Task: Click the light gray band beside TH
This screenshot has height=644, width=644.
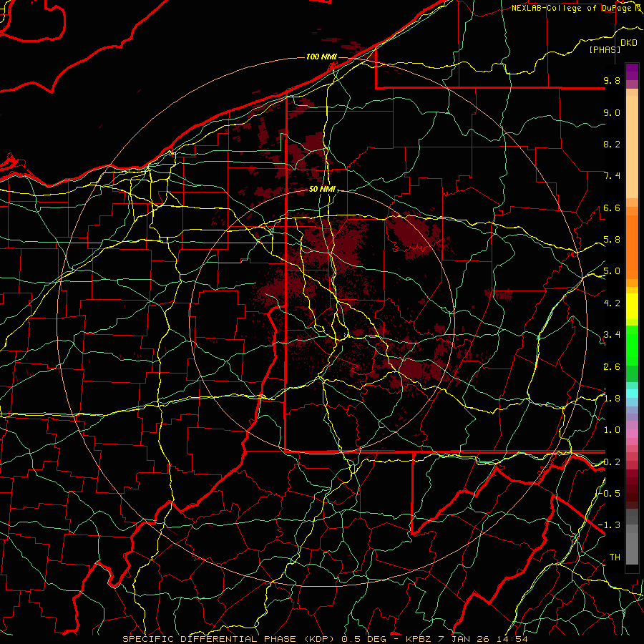Action: (632, 550)
